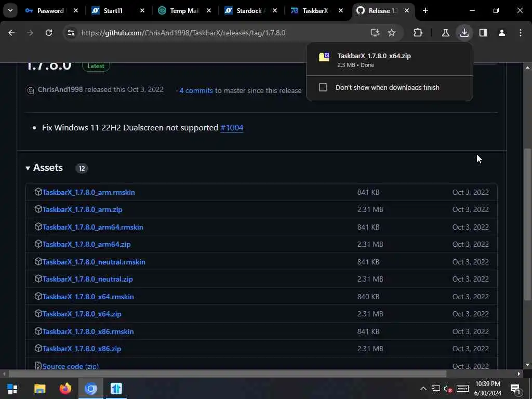
Task: Show hidden tray icons chevron
Action: pyautogui.click(x=423, y=389)
